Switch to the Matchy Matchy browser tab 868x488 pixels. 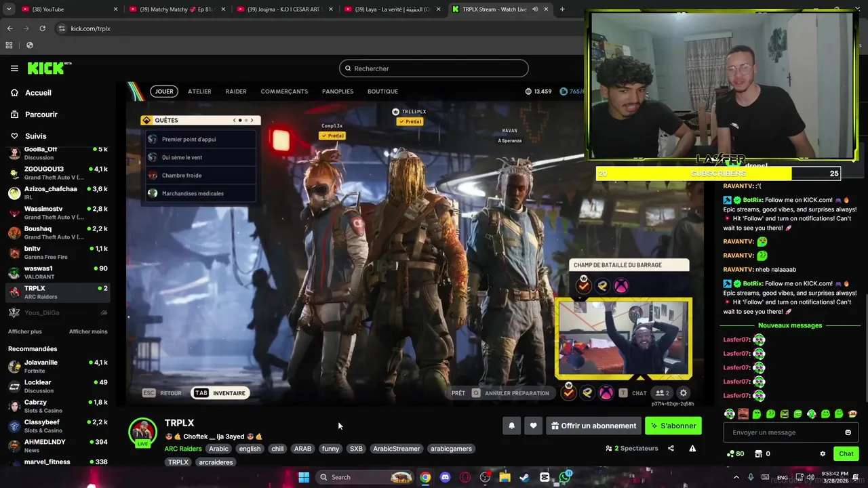pos(178,9)
